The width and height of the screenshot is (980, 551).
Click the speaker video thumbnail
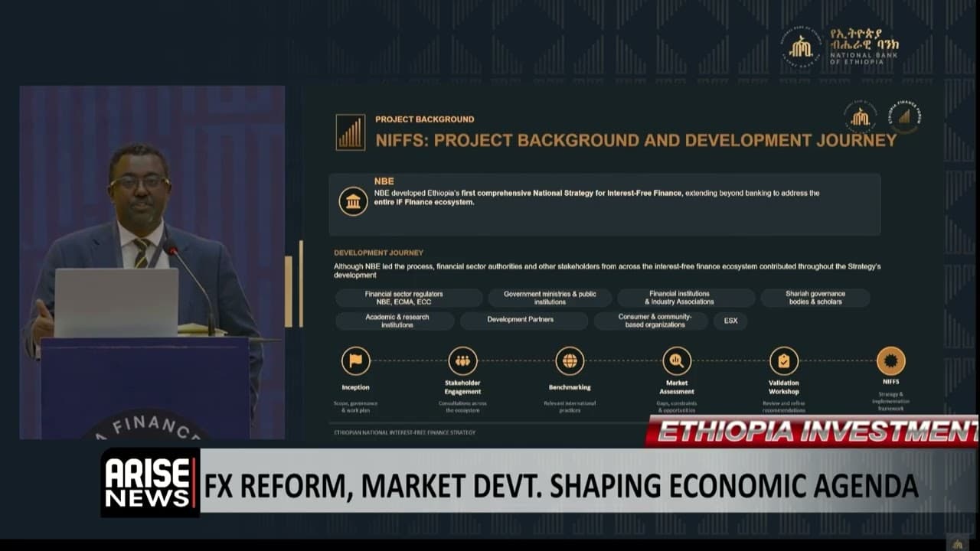(152, 262)
